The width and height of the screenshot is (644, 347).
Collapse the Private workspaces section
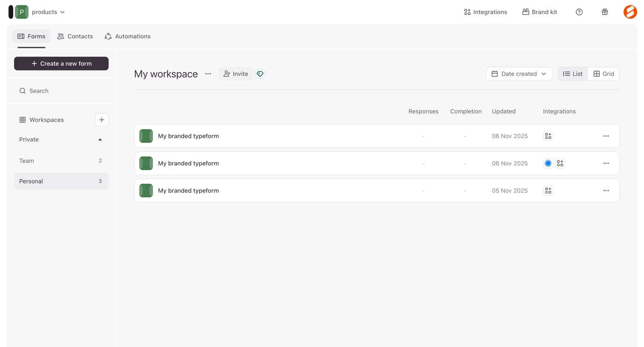click(x=100, y=139)
